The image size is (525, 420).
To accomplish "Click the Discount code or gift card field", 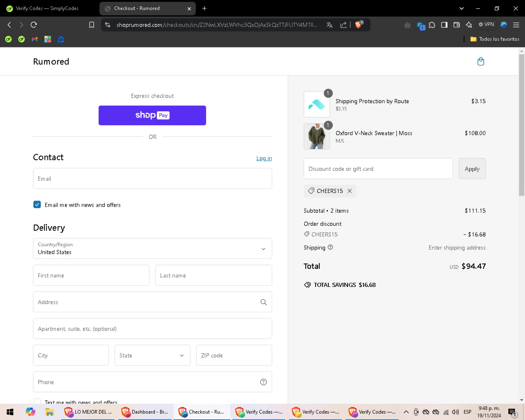I will [x=378, y=169].
